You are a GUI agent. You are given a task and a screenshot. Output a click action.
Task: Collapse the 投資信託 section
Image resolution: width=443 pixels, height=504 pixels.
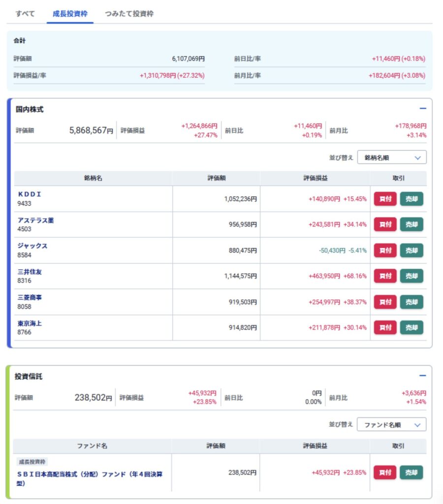pyautogui.click(x=422, y=376)
